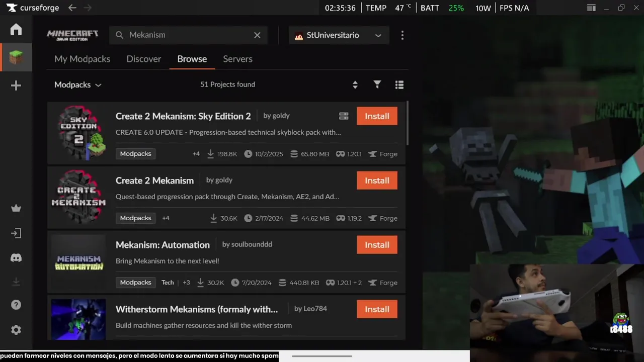Click author Leo784
The height and width of the screenshot is (362, 644).
point(315,309)
